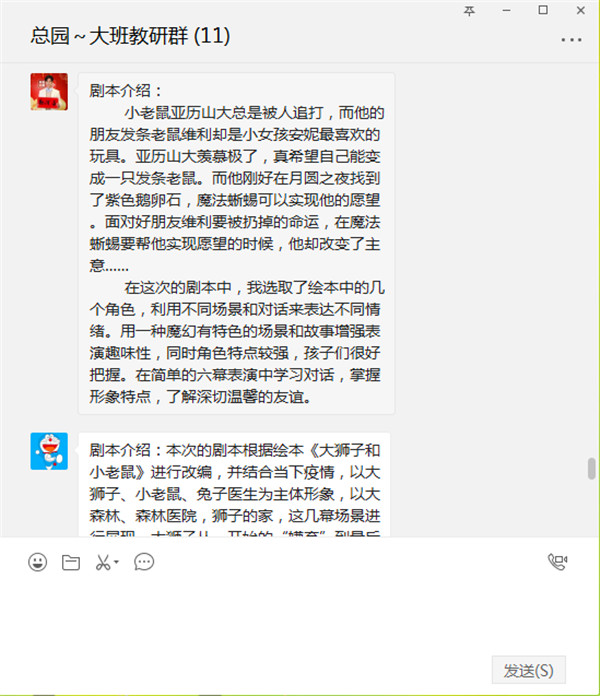This screenshot has width=600, height=696.
Task: Open chat history bubble icon
Action: [144, 562]
